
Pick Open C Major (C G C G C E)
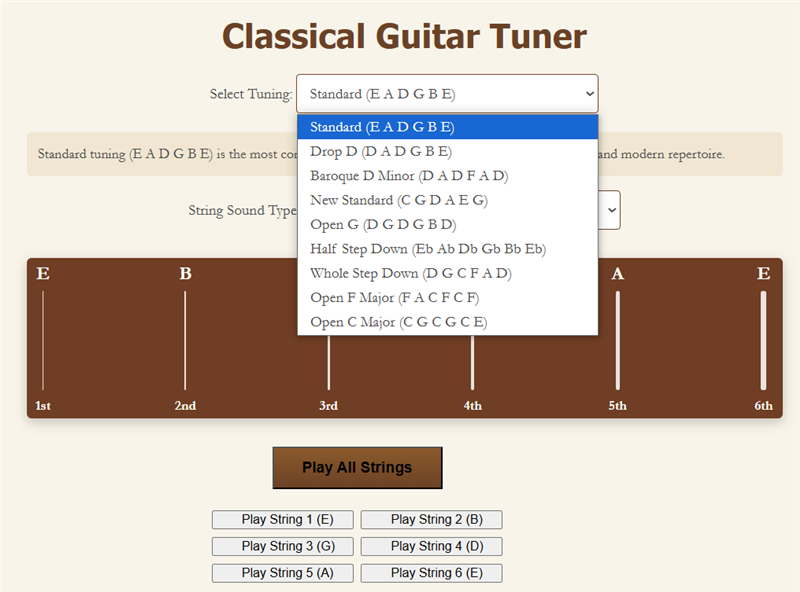point(447,322)
